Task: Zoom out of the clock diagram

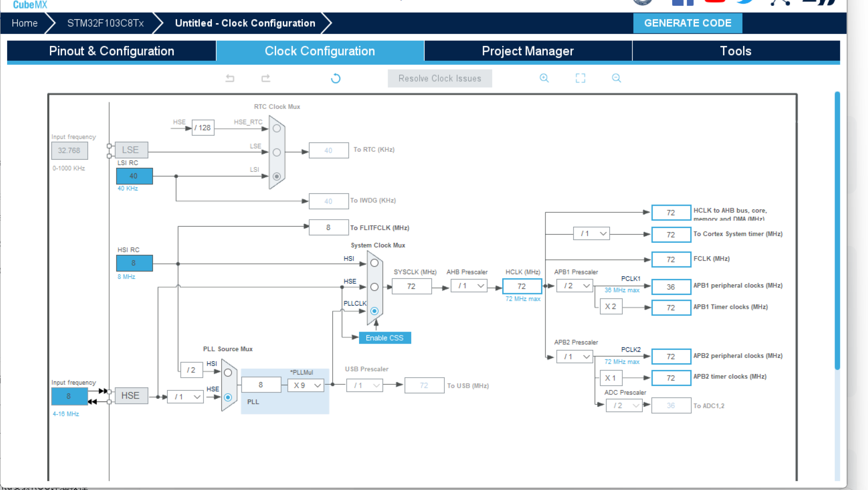Action: pos(616,78)
